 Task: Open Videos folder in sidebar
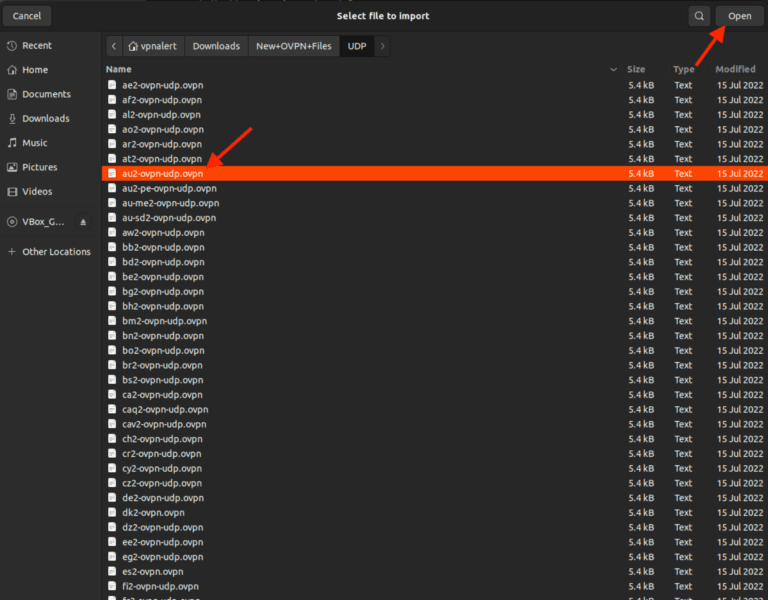coord(37,191)
